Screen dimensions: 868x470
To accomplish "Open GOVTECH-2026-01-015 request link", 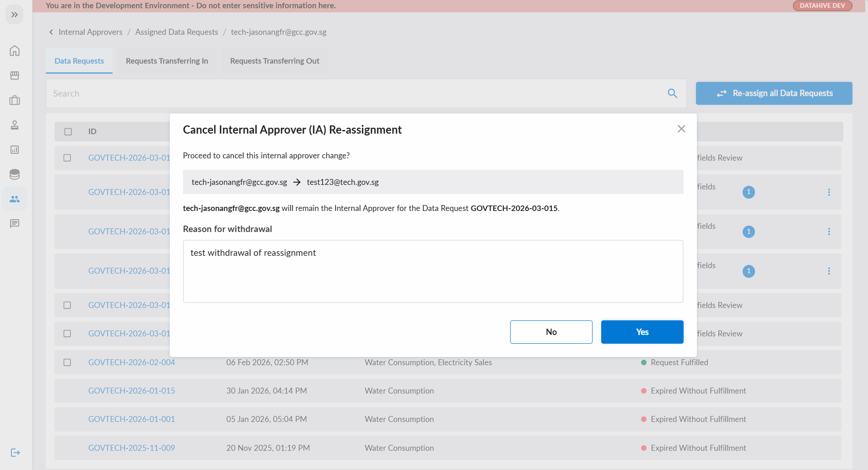I will pyautogui.click(x=132, y=391).
